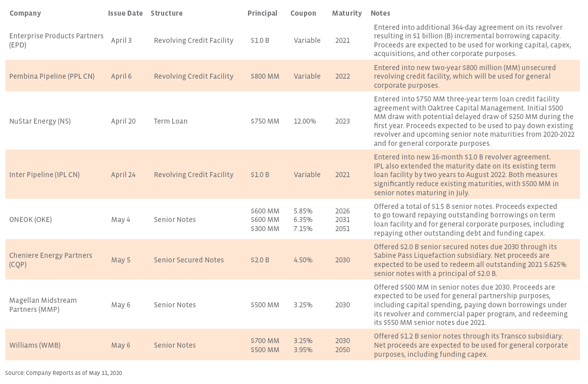Click the Notes column header

[x=380, y=13]
